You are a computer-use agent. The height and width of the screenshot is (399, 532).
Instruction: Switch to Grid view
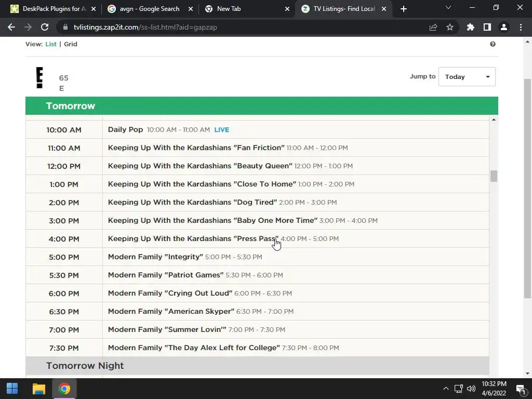pyautogui.click(x=71, y=44)
